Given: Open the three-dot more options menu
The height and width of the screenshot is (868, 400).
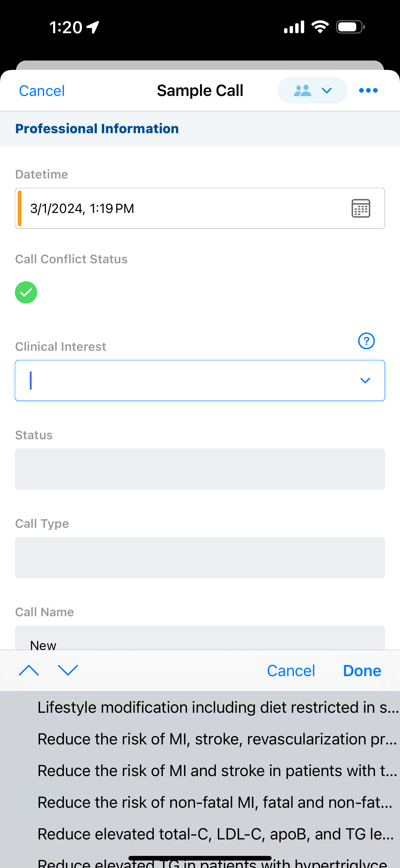Looking at the screenshot, I should click(368, 90).
